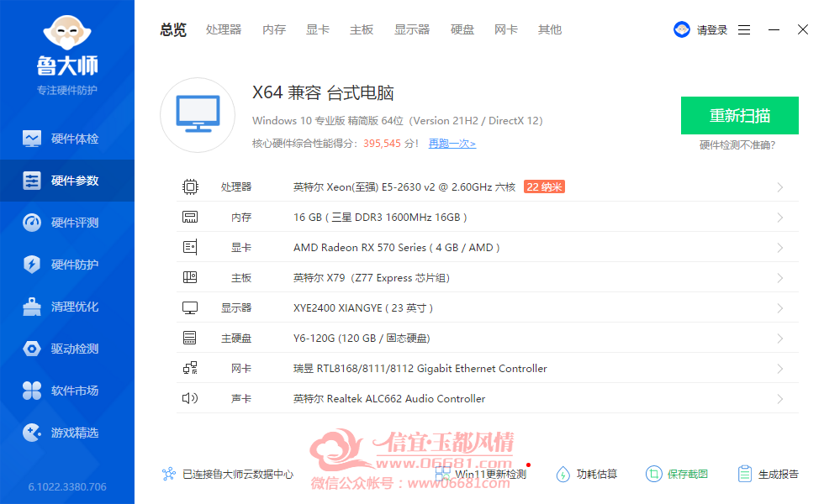Click the 主硬盘 disk icon
This screenshot has width=824, height=504.
click(190, 338)
